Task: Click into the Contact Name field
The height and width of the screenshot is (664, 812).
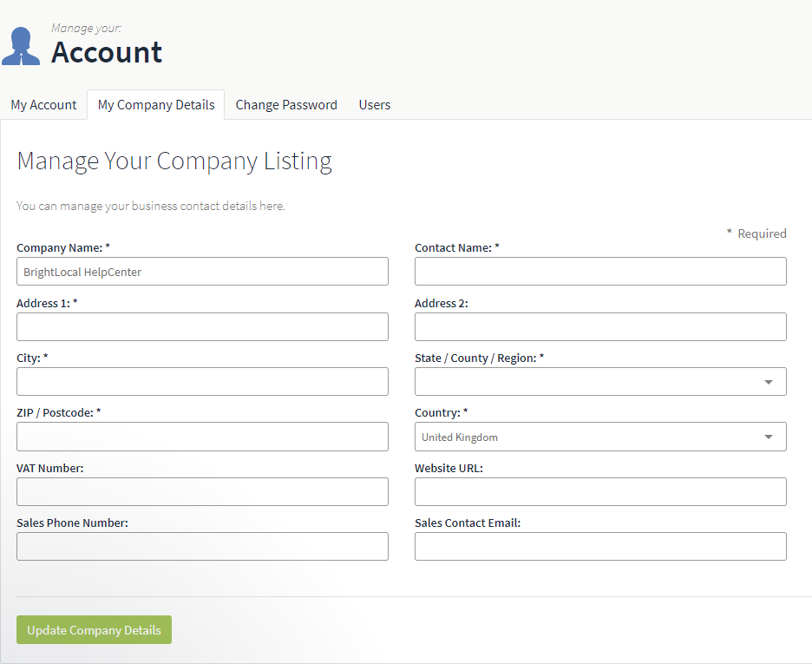Action: click(x=600, y=272)
